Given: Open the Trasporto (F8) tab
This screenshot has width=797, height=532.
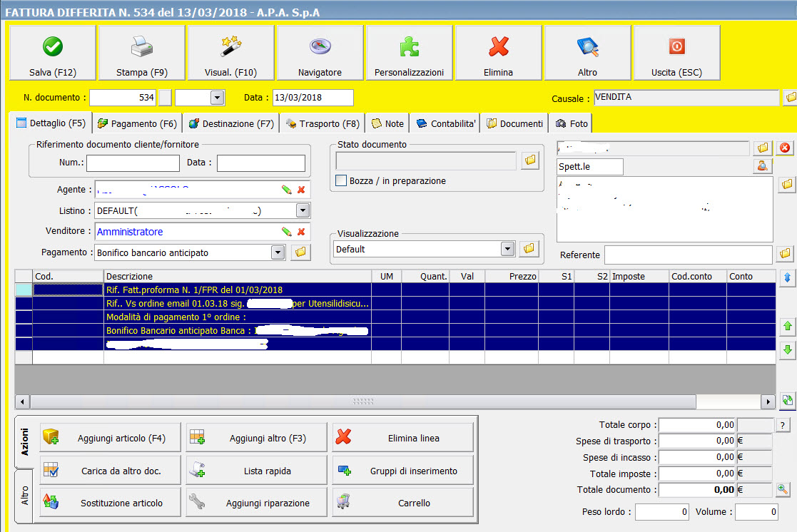Looking at the screenshot, I should click(323, 123).
